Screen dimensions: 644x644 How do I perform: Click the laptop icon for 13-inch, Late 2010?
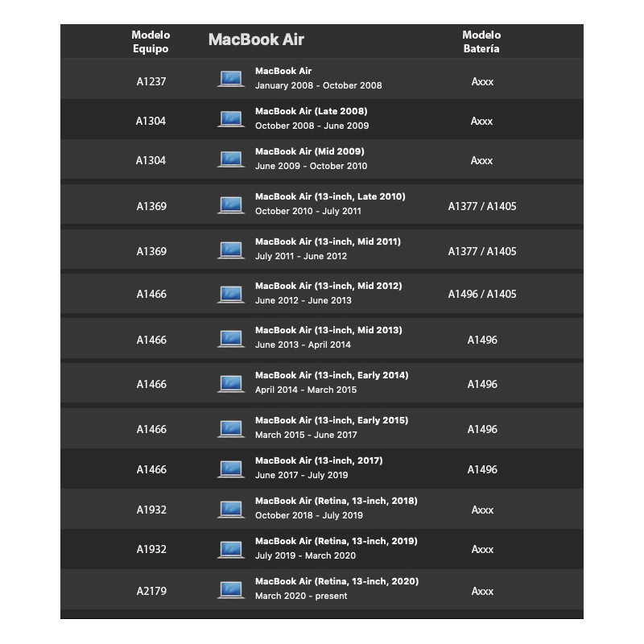(231, 204)
